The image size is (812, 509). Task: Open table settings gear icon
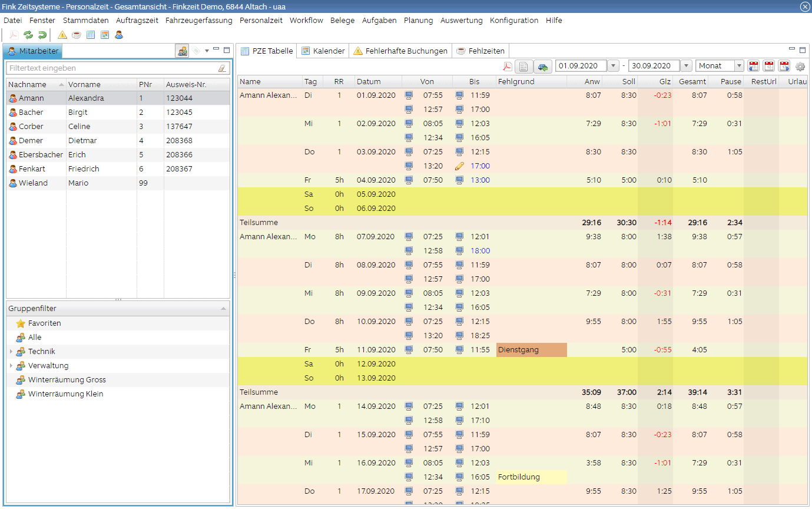[x=800, y=67]
